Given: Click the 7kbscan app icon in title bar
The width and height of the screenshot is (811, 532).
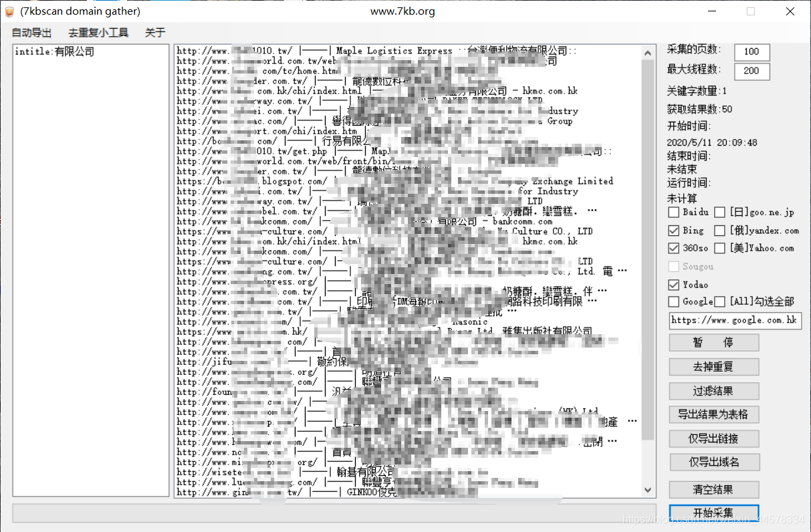Looking at the screenshot, I should pos(9,11).
